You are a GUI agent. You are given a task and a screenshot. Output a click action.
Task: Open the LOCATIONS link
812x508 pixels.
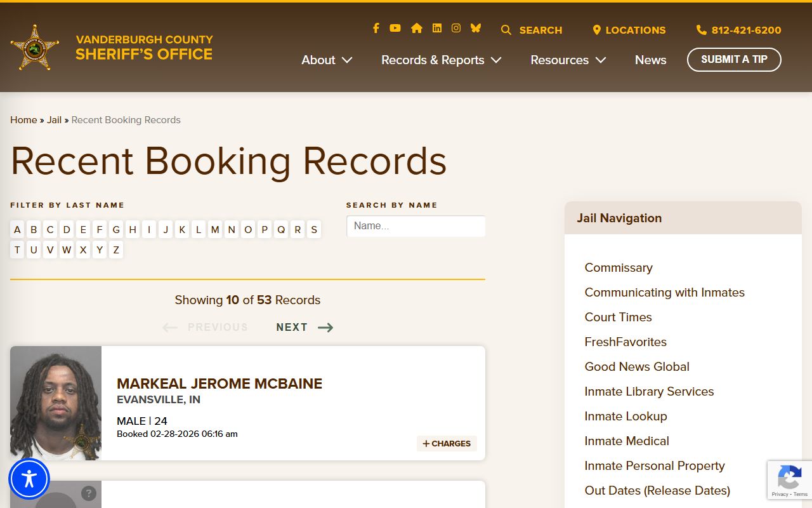pos(629,30)
